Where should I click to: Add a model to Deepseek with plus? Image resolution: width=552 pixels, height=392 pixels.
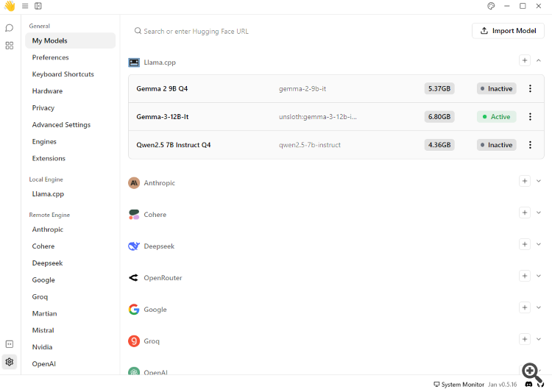click(x=525, y=244)
